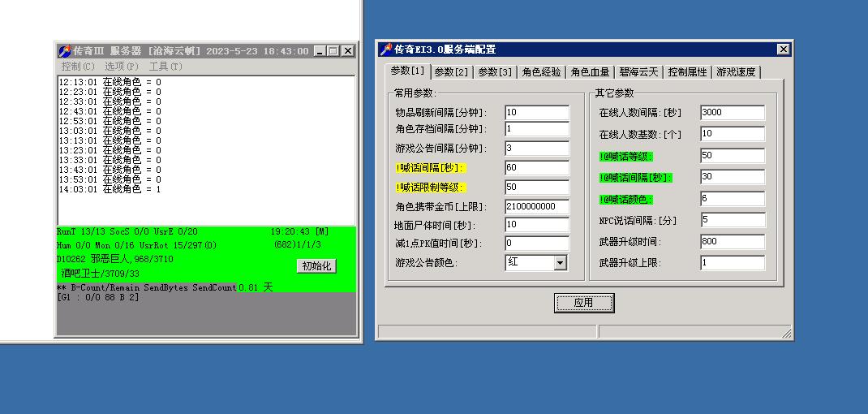The width and height of the screenshot is (868, 414).
Task: Show the 游戏速度 tab
Action: point(736,72)
